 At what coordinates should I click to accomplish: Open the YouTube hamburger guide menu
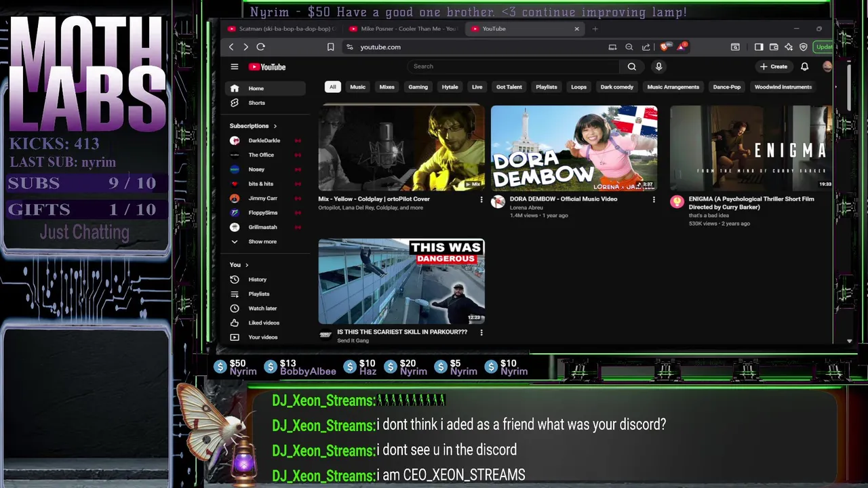click(234, 66)
